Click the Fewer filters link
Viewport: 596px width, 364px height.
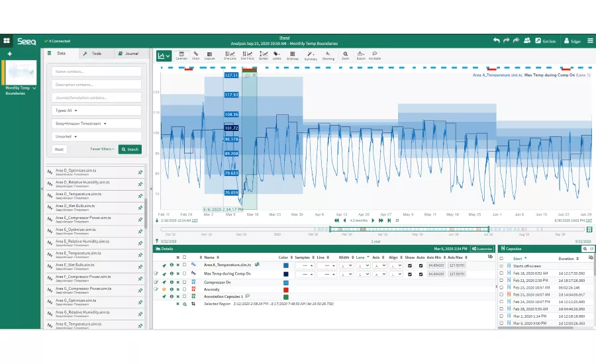(x=102, y=149)
